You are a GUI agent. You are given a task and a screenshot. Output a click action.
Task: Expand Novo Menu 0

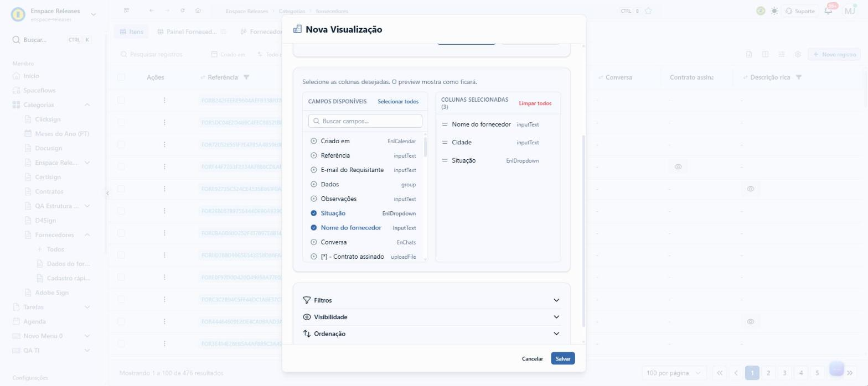click(x=87, y=336)
